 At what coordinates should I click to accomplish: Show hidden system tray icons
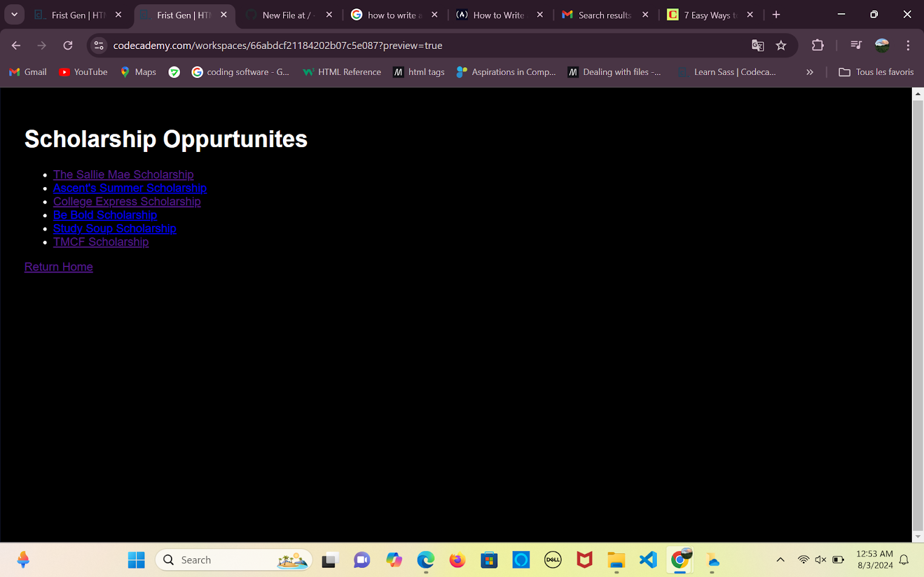(780, 560)
